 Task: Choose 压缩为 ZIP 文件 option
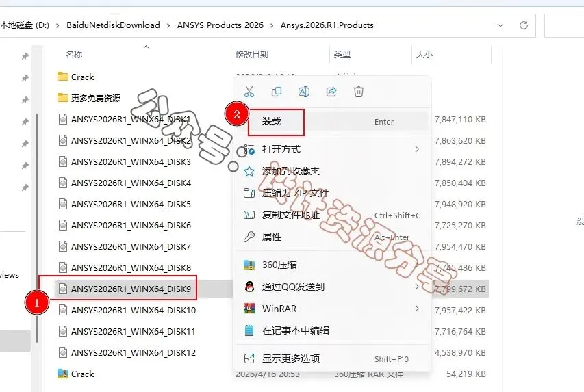click(332, 193)
